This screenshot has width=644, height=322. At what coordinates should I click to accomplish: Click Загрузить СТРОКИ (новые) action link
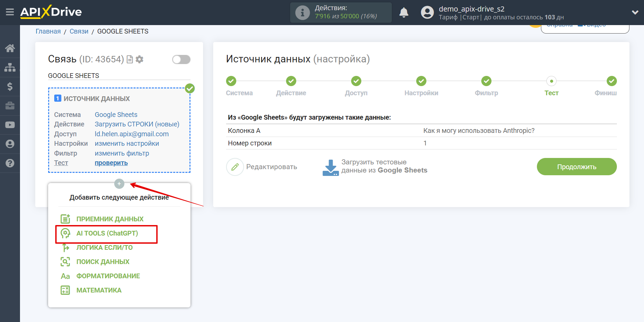coord(137,124)
